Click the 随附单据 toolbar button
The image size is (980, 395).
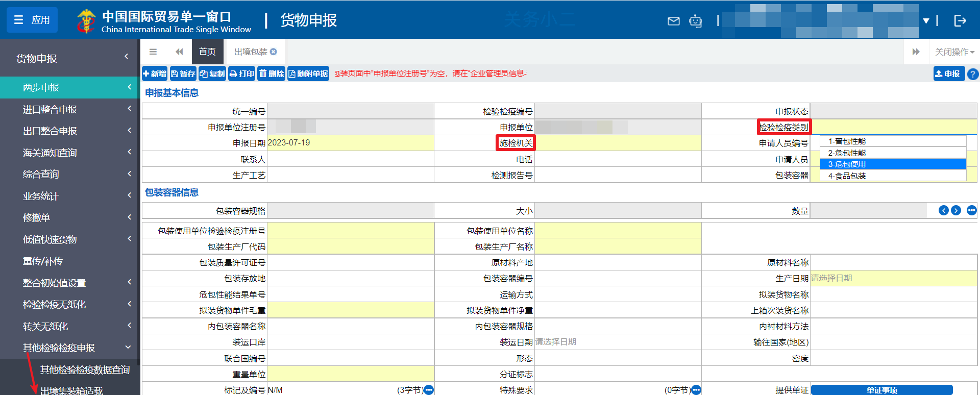308,74
